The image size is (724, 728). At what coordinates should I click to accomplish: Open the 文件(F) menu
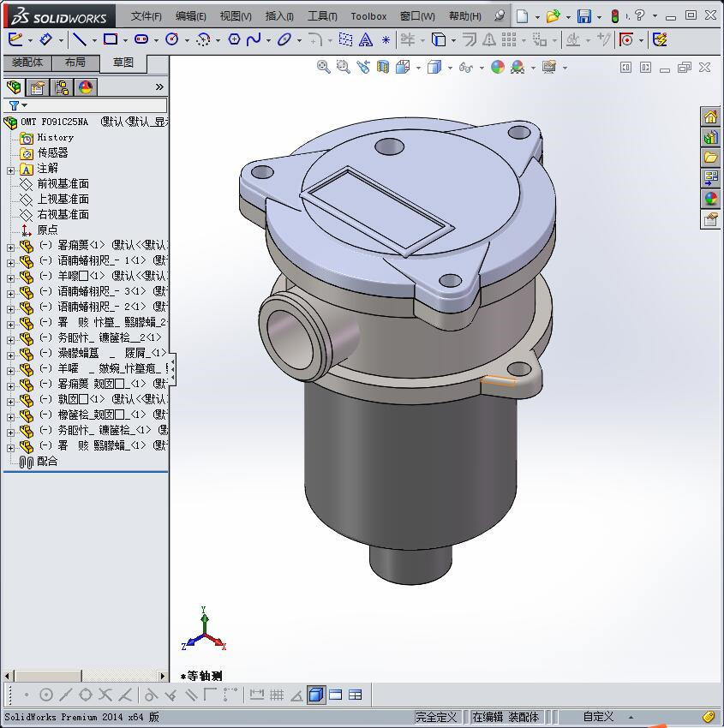click(146, 16)
